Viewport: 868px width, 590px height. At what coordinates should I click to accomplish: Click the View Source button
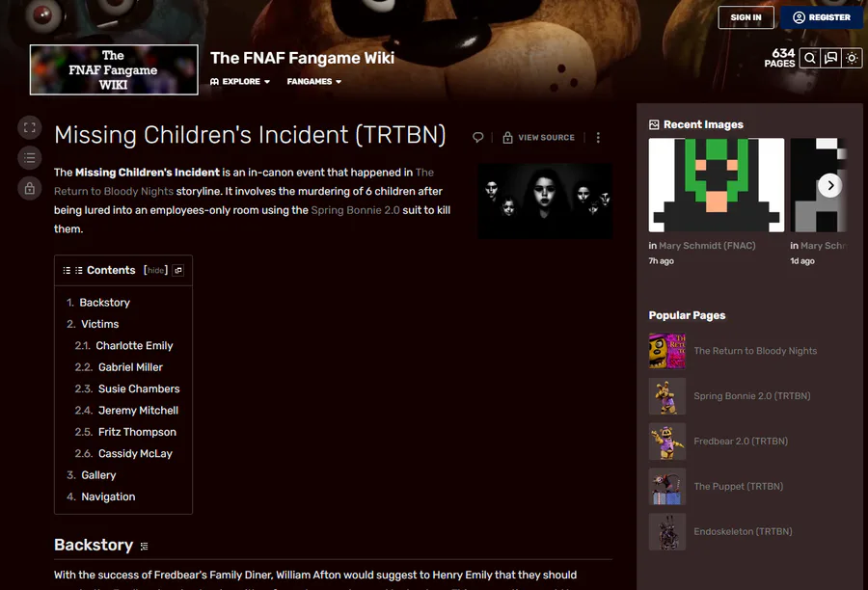538,137
